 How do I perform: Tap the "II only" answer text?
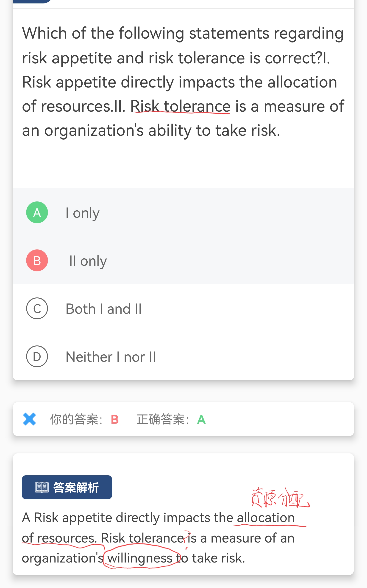[88, 261]
